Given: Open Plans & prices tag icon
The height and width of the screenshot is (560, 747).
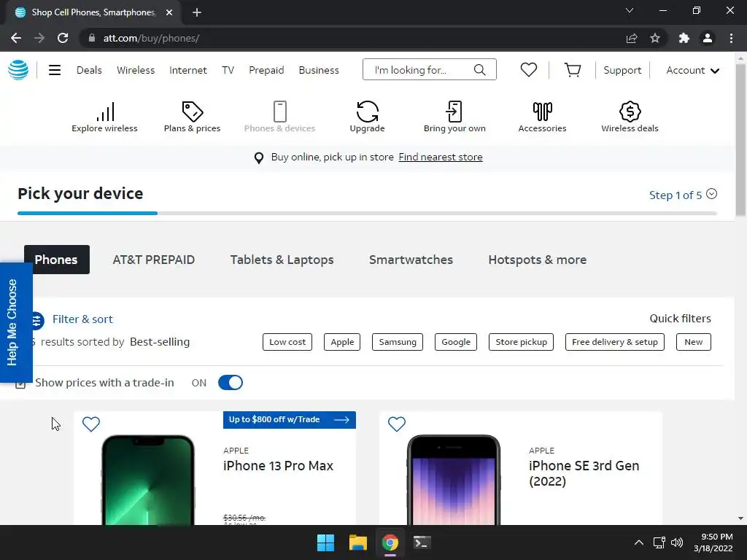Looking at the screenshot, I should (x=193, y=112).
